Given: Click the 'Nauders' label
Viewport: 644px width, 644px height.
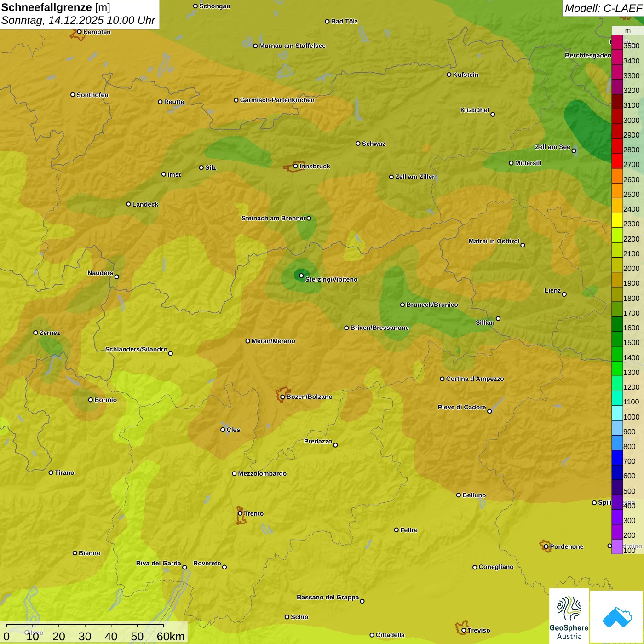Looking at the screenshot, I should [100, 273].
